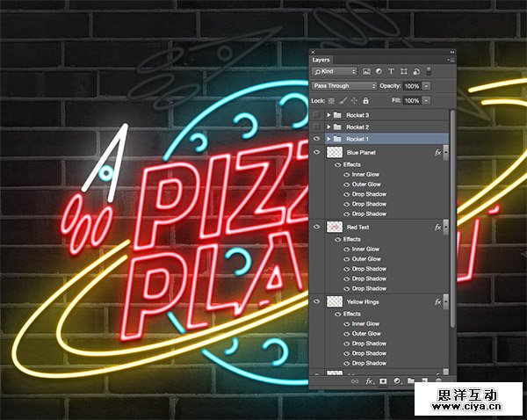Filter layers by pixel layer type
This screenshot has height=420, width=527.
click(x=366, y=71)
